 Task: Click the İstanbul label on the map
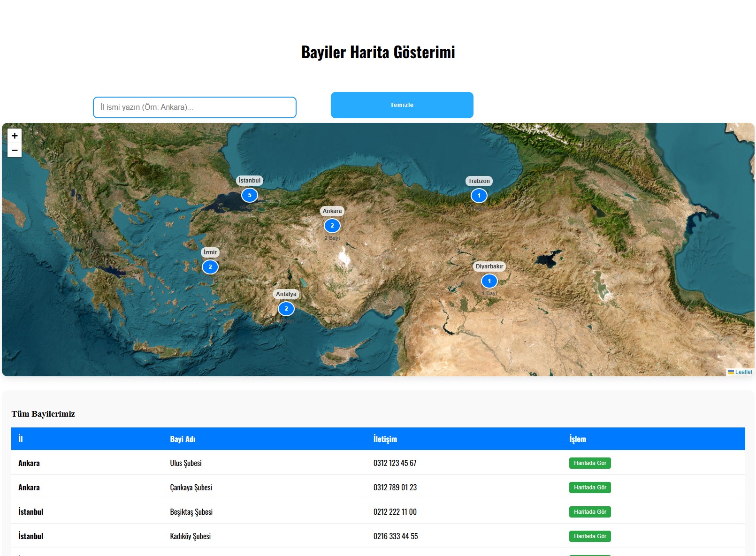249,180
